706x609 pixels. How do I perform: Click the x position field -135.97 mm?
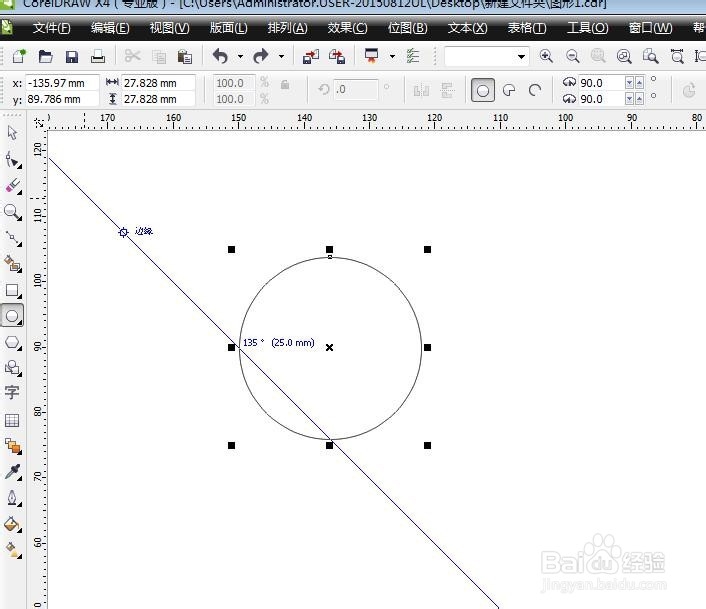(x=62, y=83)
